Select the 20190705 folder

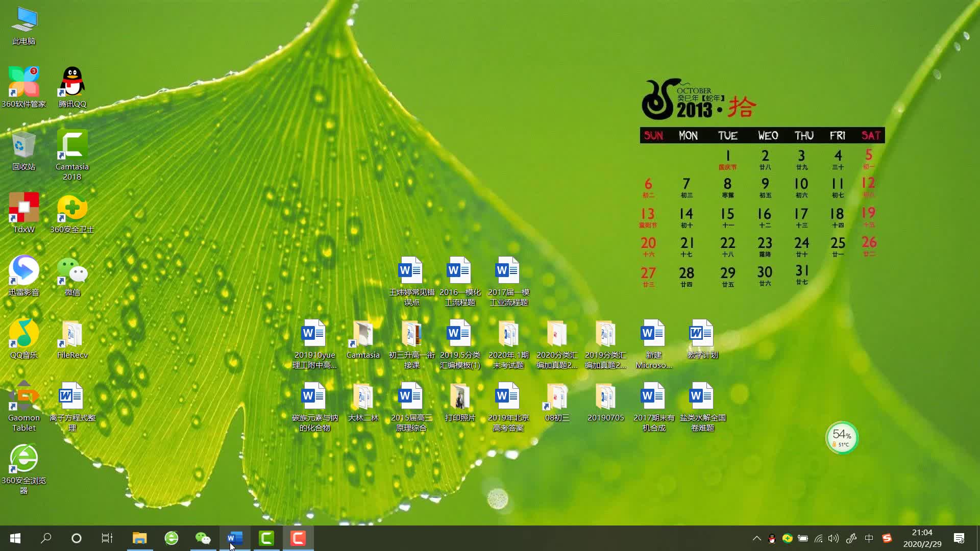[x=606, y=402]
